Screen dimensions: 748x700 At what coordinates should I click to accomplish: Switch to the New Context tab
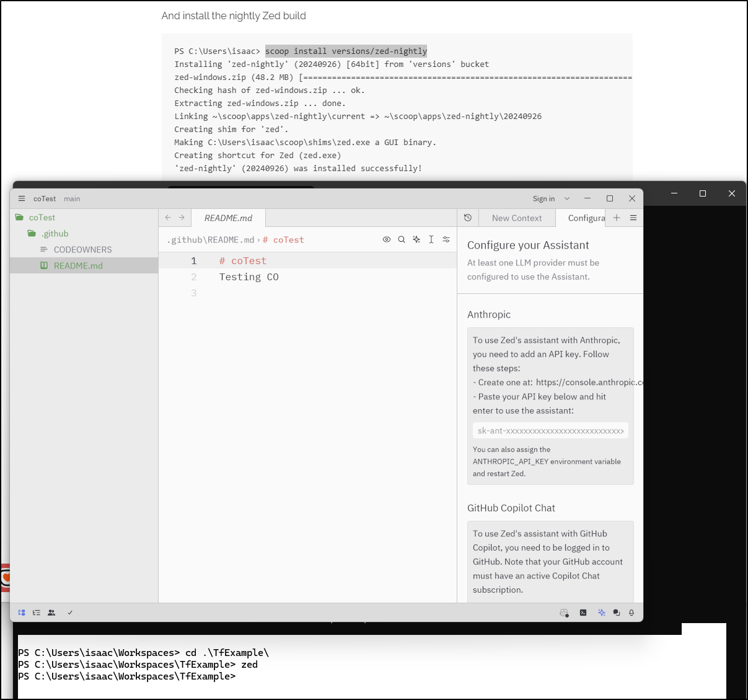(x=517, y=218)
